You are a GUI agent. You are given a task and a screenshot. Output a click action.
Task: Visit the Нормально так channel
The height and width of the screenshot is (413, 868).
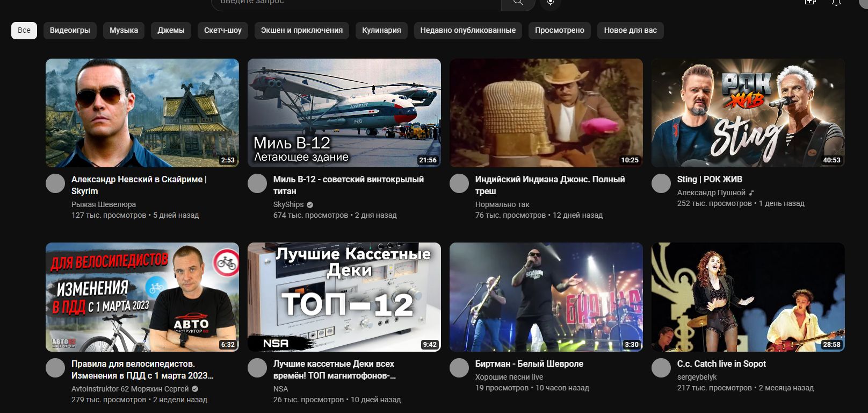pyautogui.click(x=502, y=204)
